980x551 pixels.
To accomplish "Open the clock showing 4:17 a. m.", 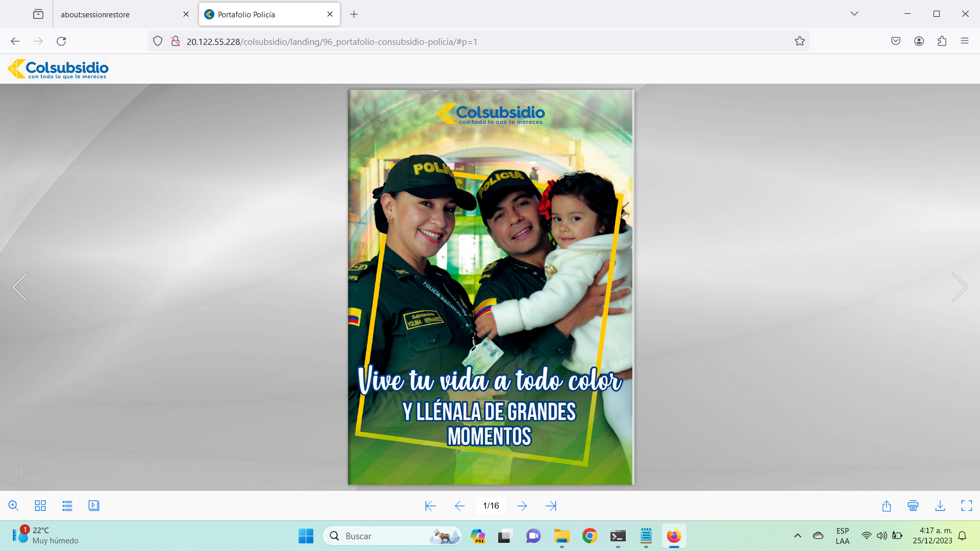I will tap(933, 536).
